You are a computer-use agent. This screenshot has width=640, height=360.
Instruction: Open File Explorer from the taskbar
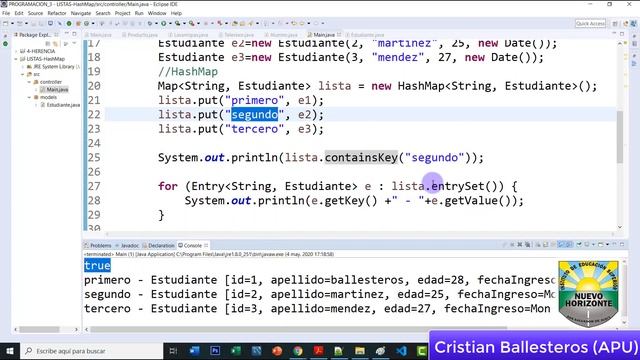click(360, 351)
